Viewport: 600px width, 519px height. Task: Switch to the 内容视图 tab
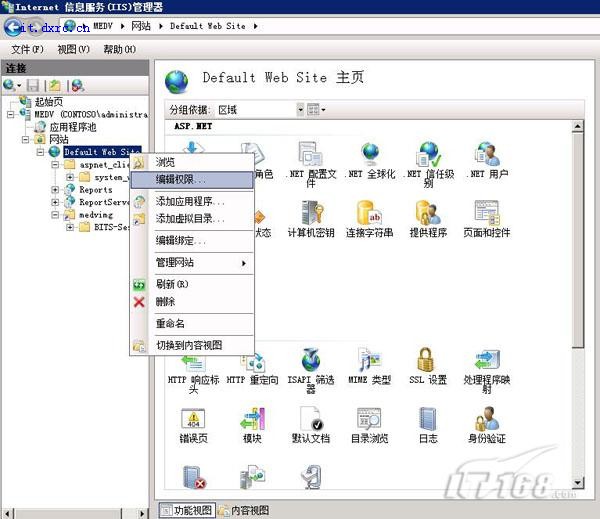(244, 510)
